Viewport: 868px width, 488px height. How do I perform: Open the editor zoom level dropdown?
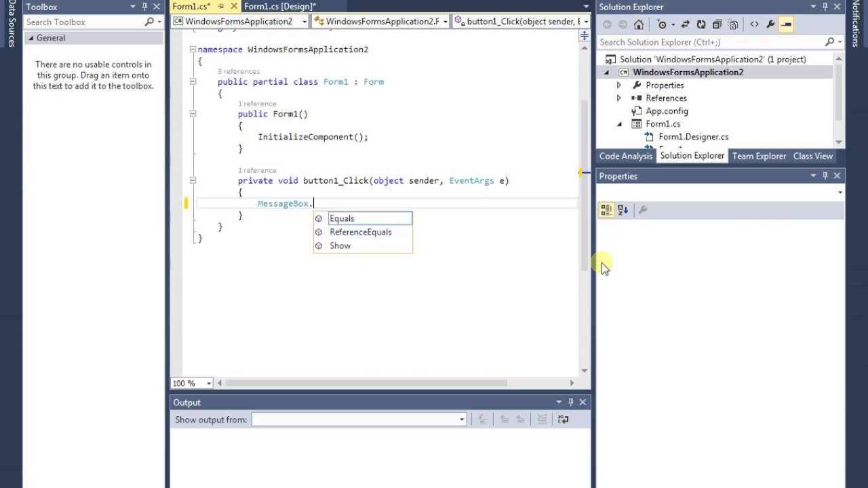[208, 384]
